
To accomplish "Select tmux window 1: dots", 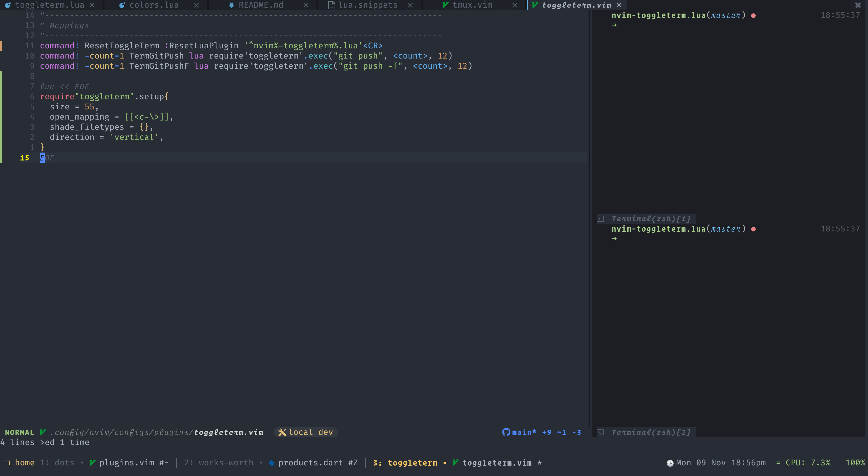I will (57, 463).
